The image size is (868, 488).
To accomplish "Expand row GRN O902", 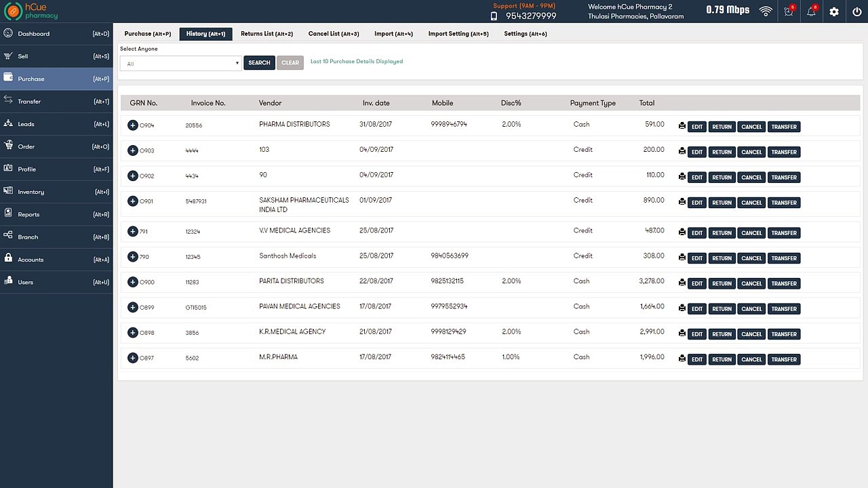I will 133,176.
